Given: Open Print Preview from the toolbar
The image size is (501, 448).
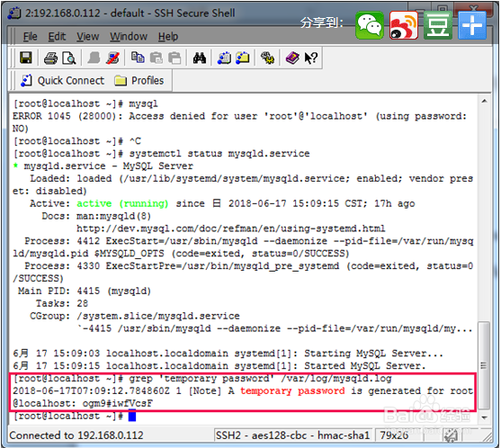Looking at the screenshot, I should [x=69, y=58].
